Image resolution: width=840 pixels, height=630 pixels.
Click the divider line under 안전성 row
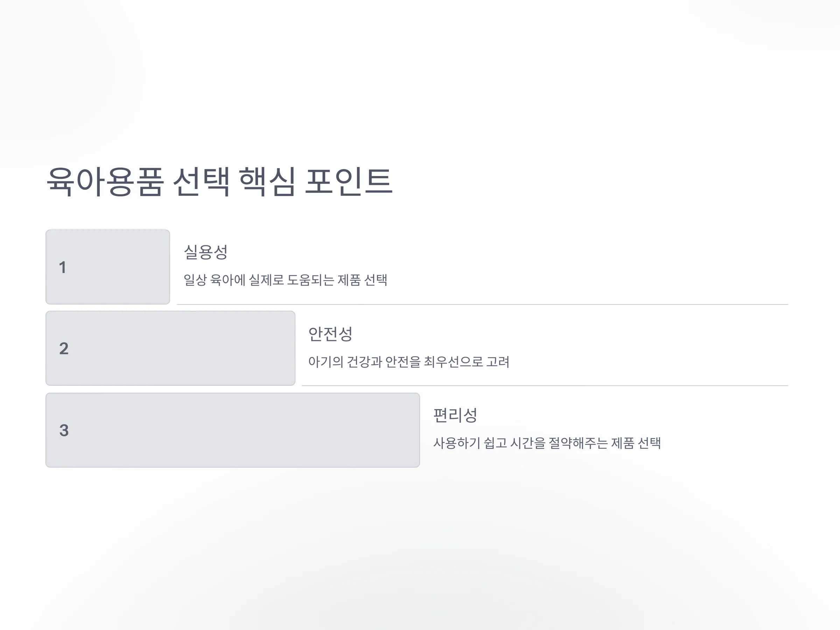coord(545,385)
